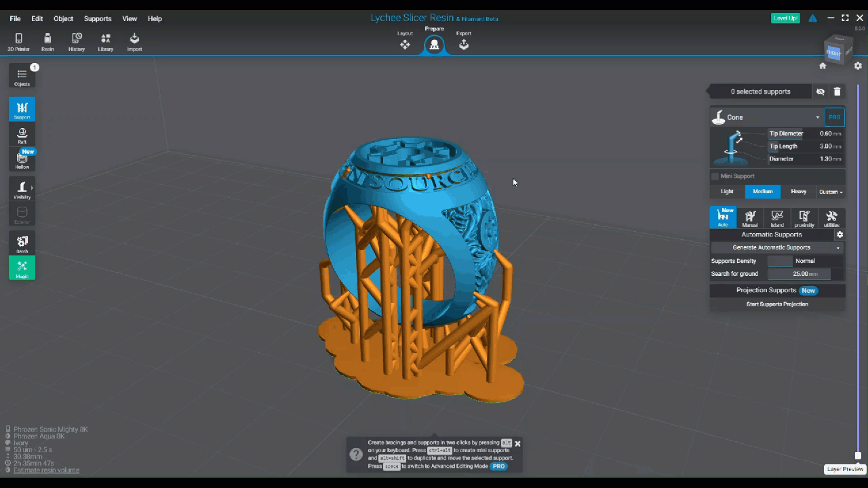Select the Hollow tool
This screenshot has height=488, width=868.
(22, 160)
